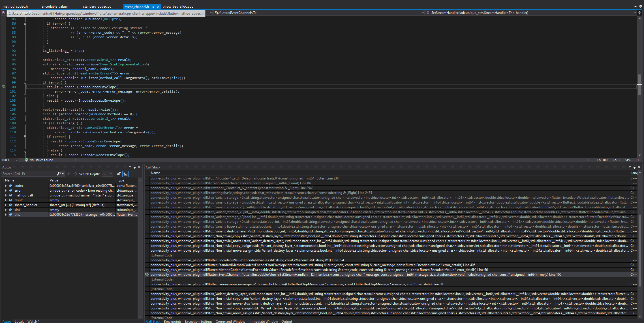Toggle the 'ab' value format button in Autos

pos(125,174)
